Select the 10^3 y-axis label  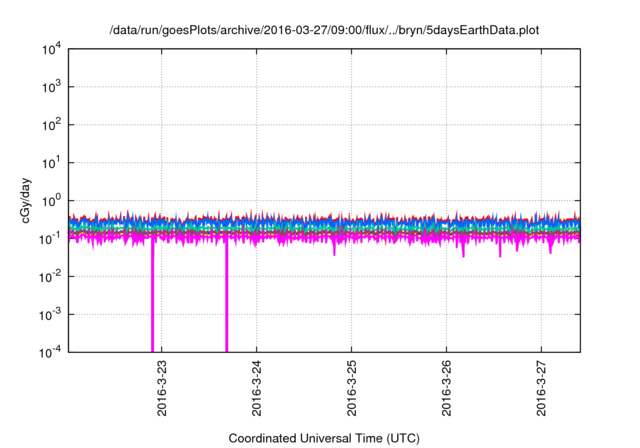(52, 87)
